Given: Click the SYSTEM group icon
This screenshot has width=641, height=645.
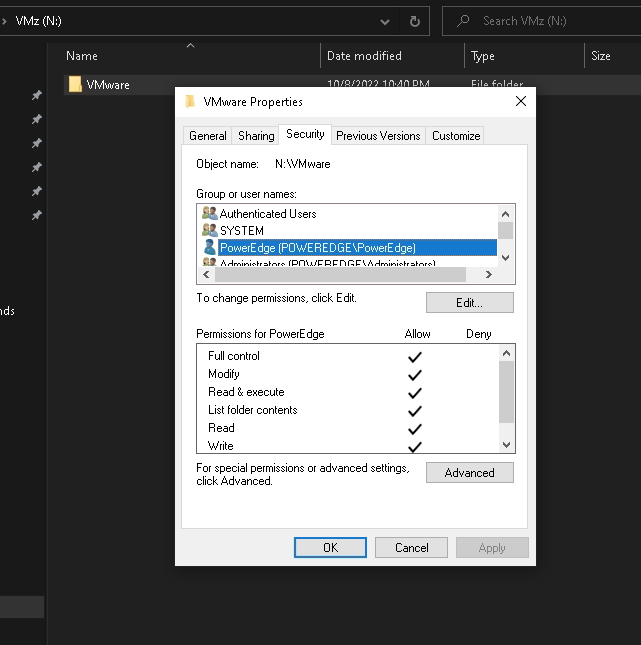Looking at the screenshot, I should 209,230.
